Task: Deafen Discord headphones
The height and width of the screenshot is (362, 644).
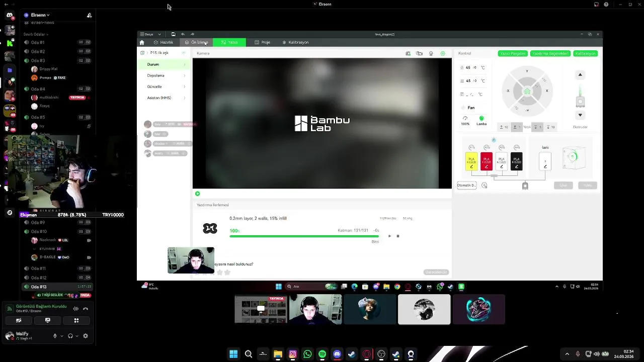Action: click(70, 336)
